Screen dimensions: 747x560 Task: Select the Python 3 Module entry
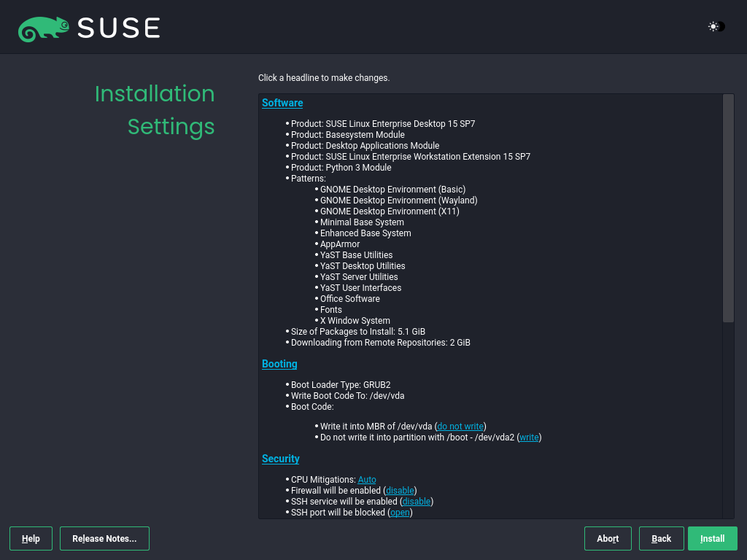tap(342, 167)
